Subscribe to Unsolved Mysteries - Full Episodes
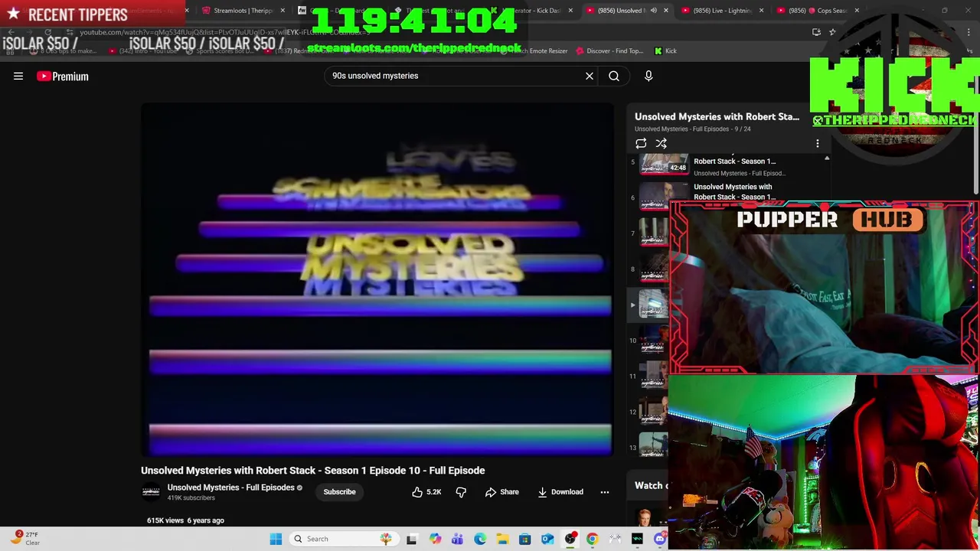Screen dimensions: 980x551 (339, 492)
